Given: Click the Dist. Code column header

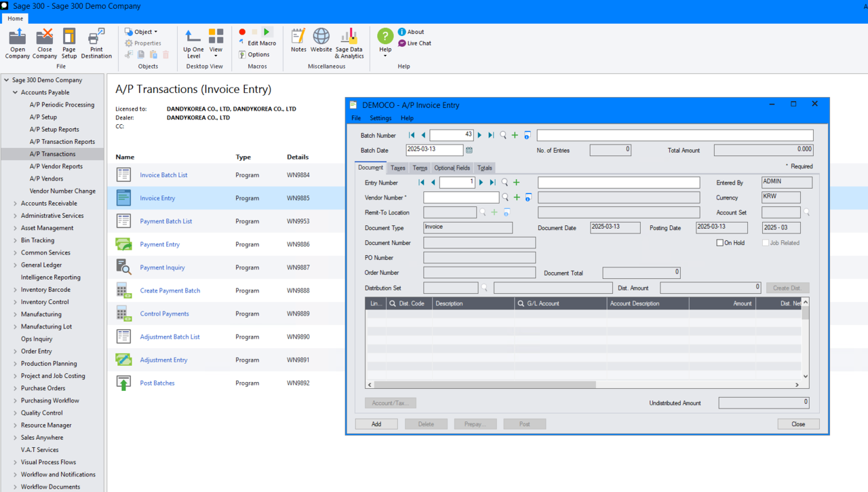Looking at the screenshot, I should tap(409, 303).
